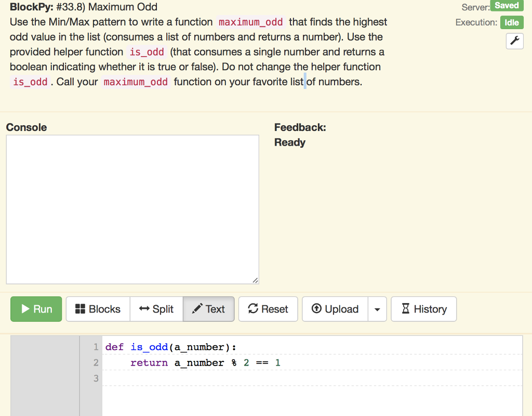Click inside the empty Console box
Viewport: 532px width, 416px height.
(132, 208)
